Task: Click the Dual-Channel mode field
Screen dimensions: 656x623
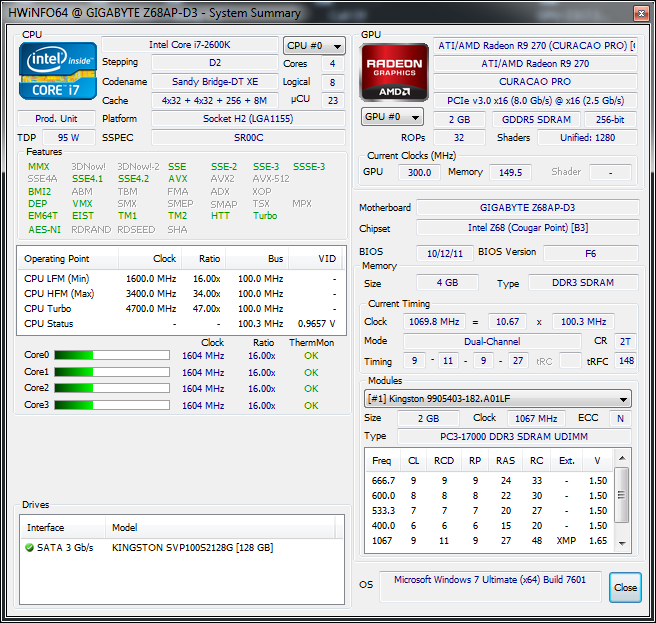Action: pos(492,341)
